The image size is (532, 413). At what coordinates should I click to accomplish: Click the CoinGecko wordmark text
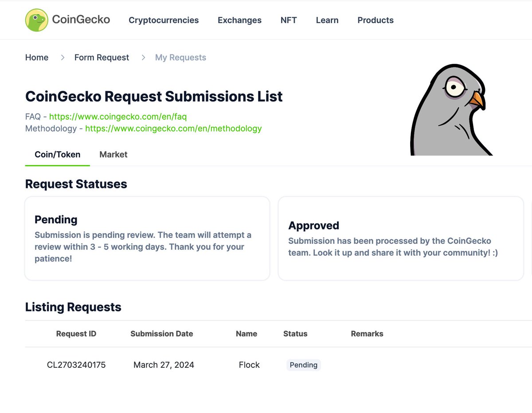(x=81, y=19)
